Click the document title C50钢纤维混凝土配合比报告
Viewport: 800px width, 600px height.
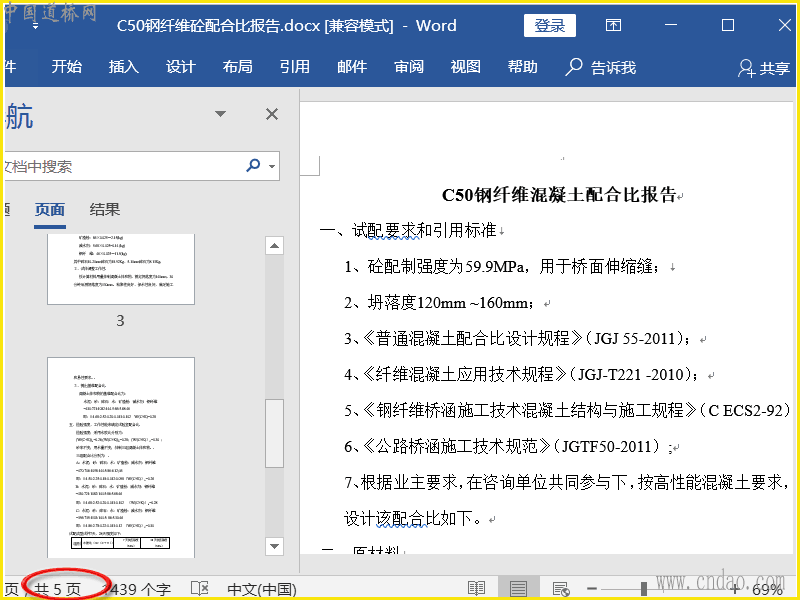pyautogui.click(x=559, y=195)
